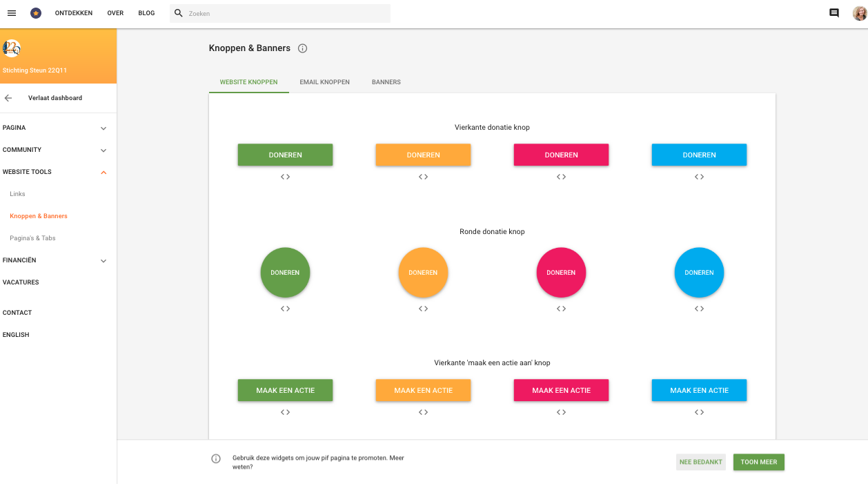Click info icon in bottom notification bar

pos(216,458)
